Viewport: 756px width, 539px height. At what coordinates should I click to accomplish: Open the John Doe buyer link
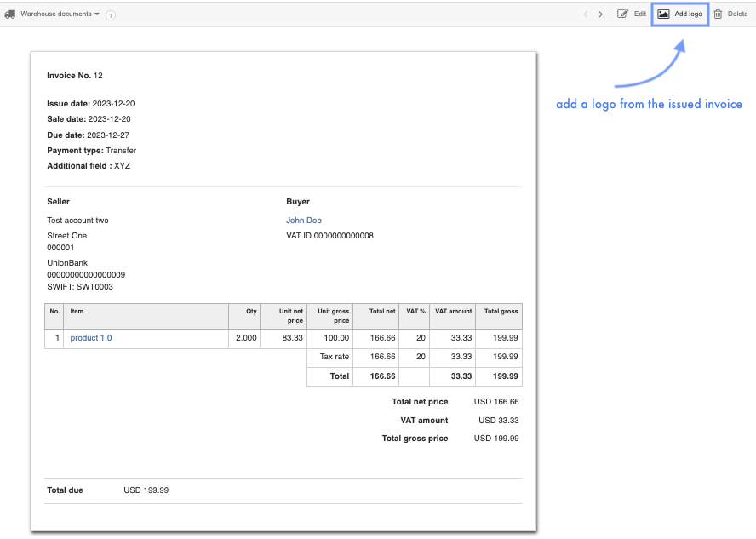click(303, 221)
